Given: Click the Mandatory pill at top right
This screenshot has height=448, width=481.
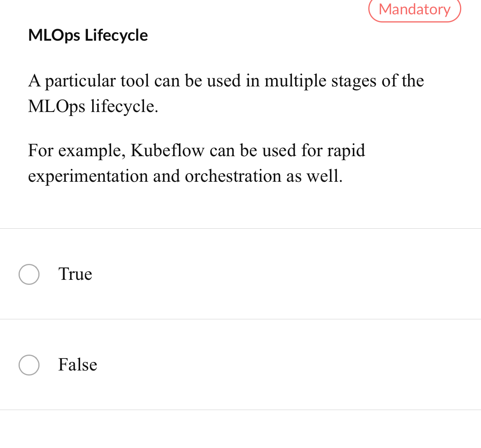Looking at the screenshot, I should click(x=414, y=9).
